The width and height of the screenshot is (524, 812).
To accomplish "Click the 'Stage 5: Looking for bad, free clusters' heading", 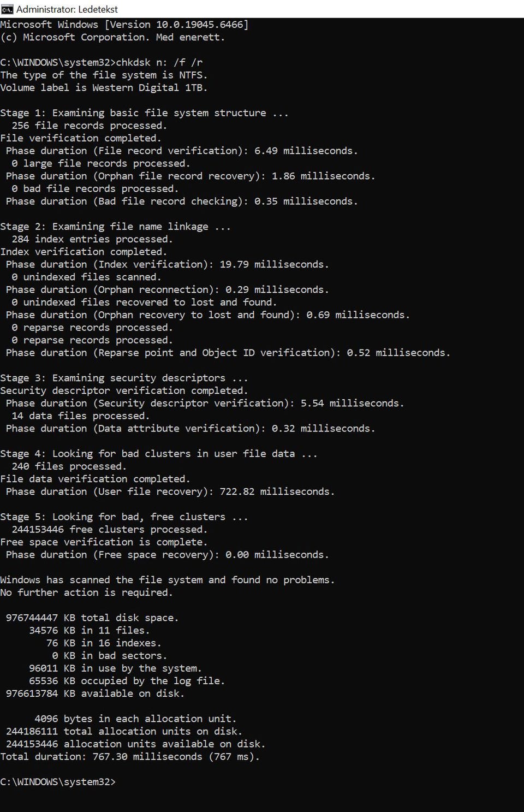I will click(x=124, y=517).
